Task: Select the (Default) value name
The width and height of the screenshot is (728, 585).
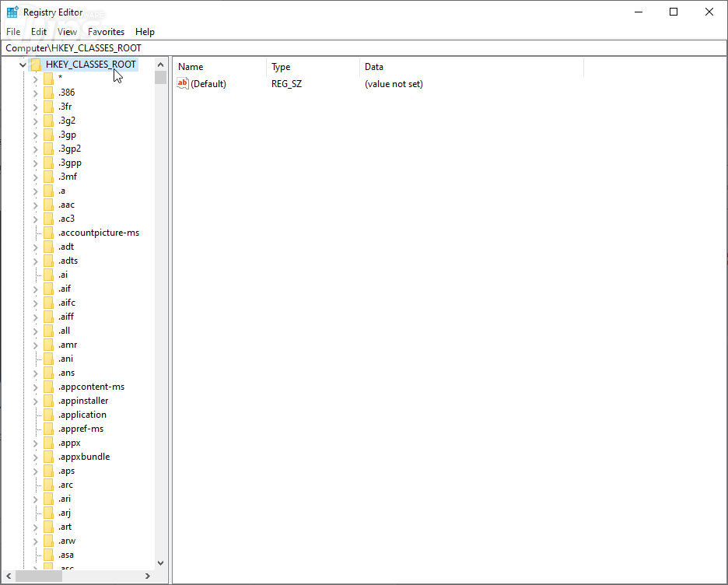Action: point(208,84)
